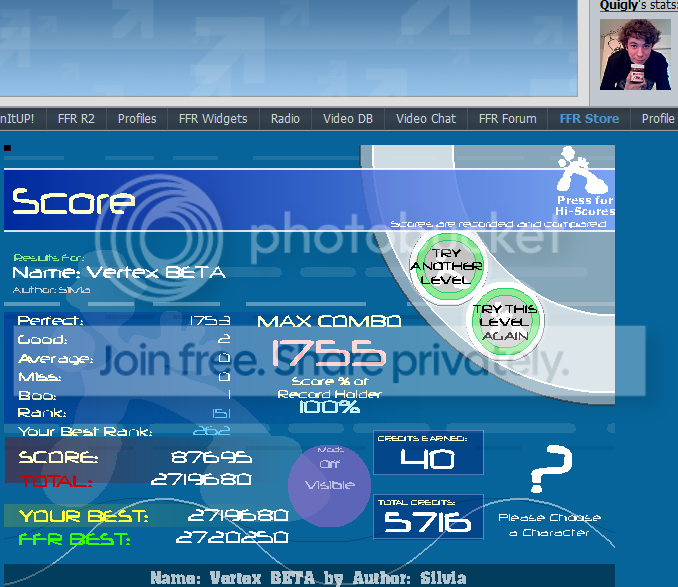Click Quigly's profile avatar photo

[635, 54]
